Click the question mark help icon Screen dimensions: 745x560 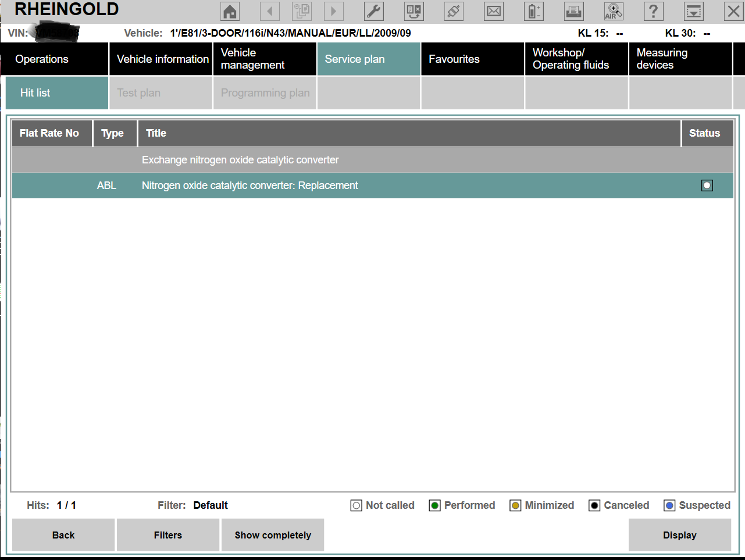[x=653, y=11]
